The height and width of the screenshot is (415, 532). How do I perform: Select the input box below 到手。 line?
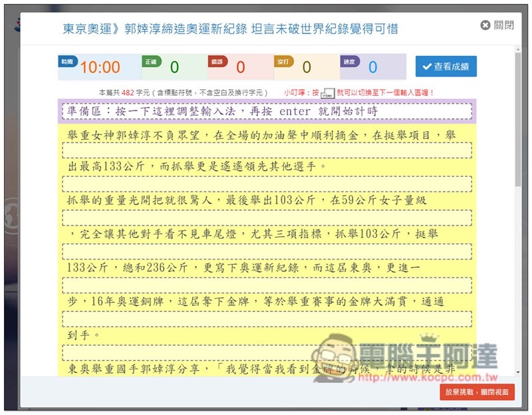(266, 352)
